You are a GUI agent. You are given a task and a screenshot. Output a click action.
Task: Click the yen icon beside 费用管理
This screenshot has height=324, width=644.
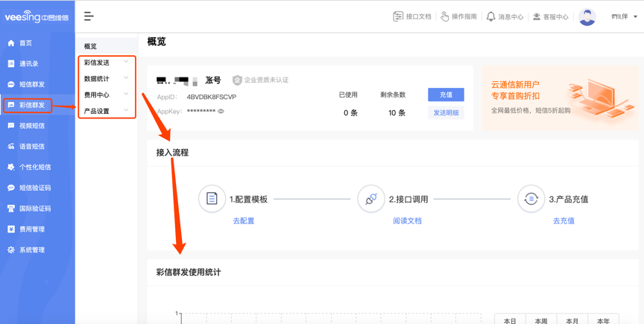11,229
